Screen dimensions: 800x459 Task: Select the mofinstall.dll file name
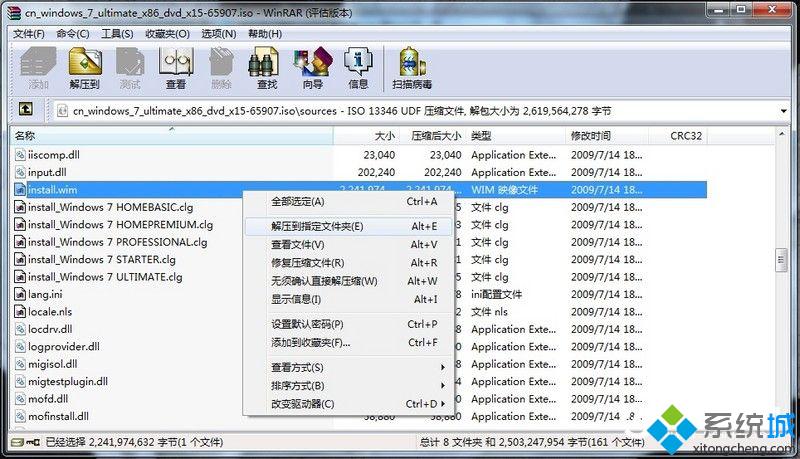tap(58, 417)
